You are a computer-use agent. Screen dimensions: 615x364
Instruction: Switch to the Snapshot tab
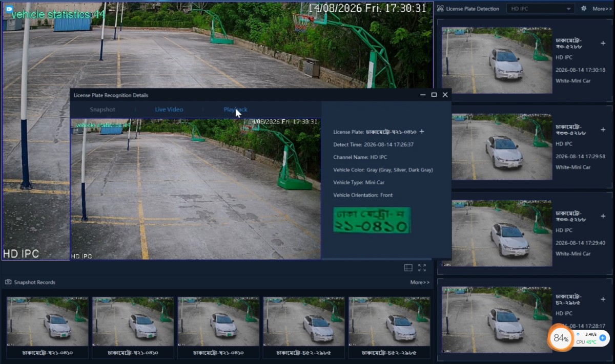pos(102,110)
